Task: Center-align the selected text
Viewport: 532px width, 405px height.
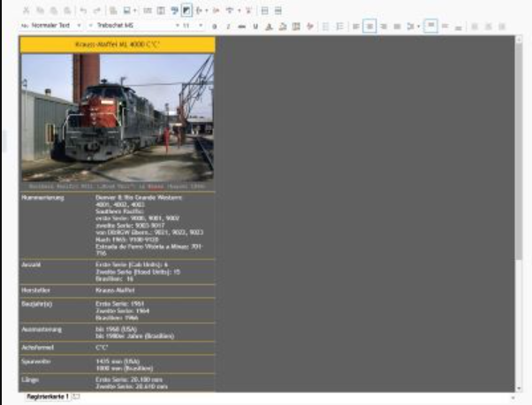Action: [369, 27]
